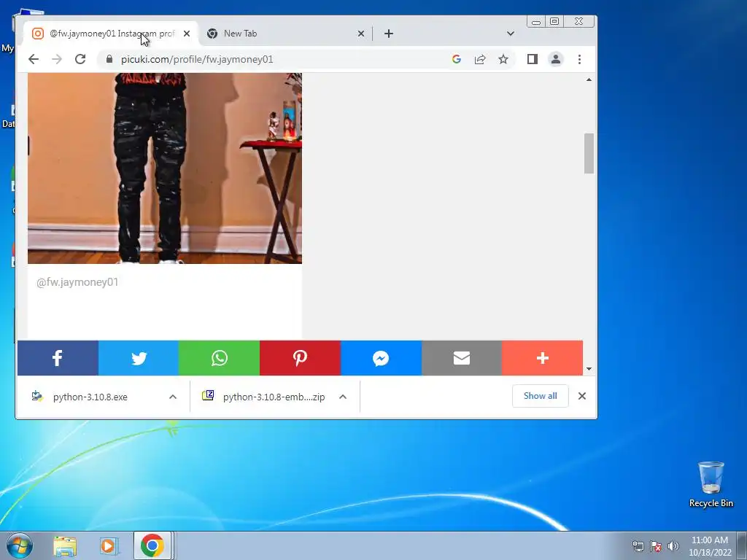
Task: Click the page scrollbar thumb
Action: pyautogui.click(x=589, y=153)
